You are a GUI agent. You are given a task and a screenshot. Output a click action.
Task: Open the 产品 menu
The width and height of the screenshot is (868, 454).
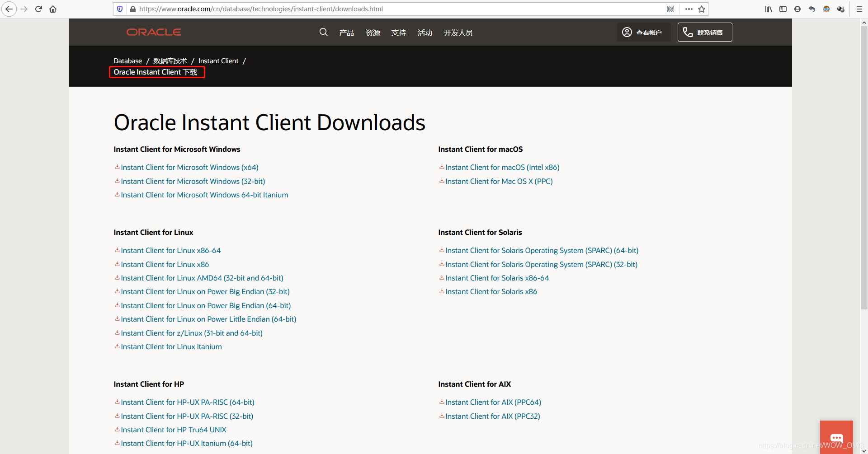point(347,33)
